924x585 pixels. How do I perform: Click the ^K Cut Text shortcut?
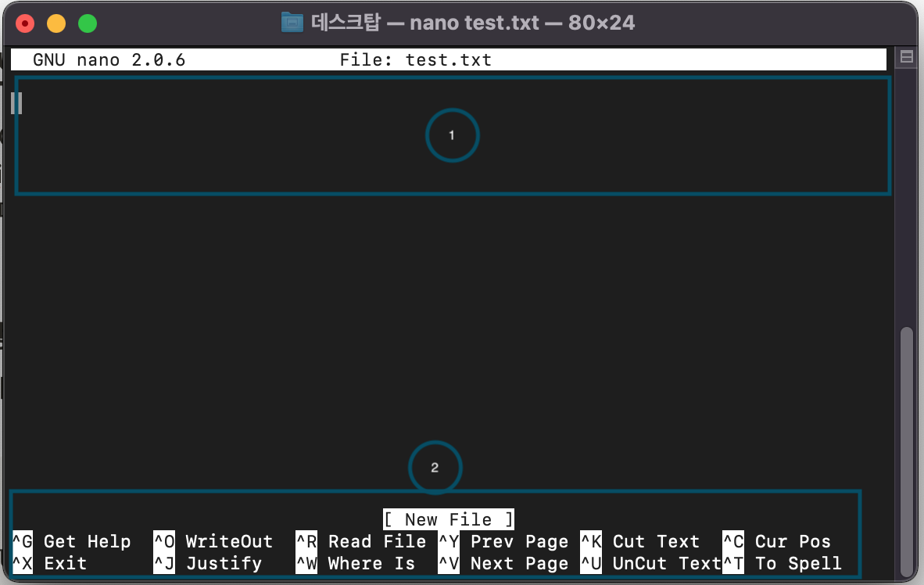(640, 541)
